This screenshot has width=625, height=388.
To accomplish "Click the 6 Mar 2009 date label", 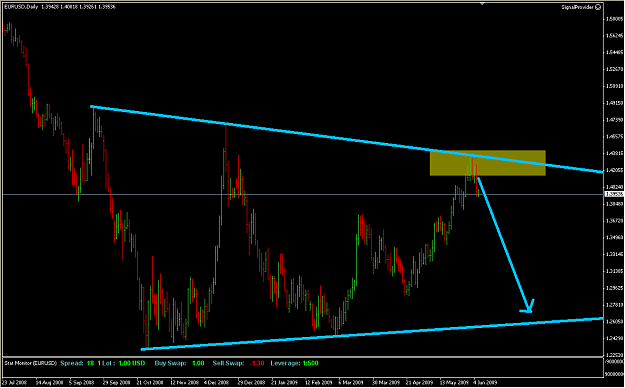I will pyautogui.click(x=350, y=382).
